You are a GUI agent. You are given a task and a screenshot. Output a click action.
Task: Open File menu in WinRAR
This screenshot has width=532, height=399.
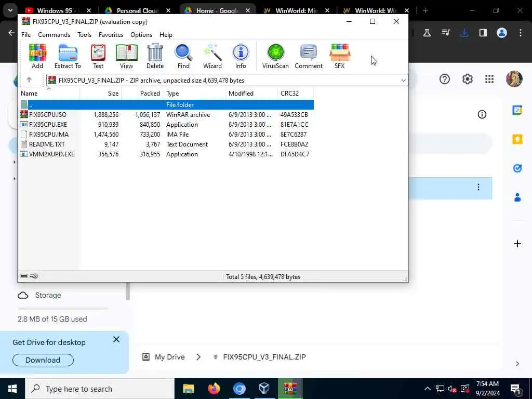(26, 35)
